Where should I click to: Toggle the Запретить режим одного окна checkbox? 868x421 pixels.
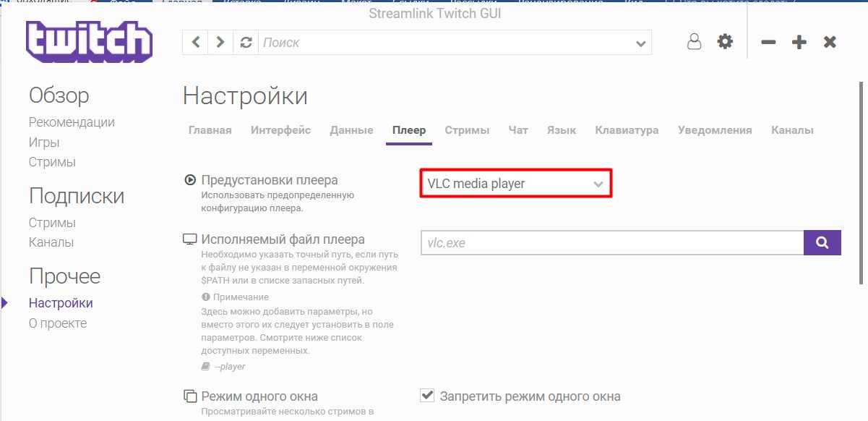(427, 396)
